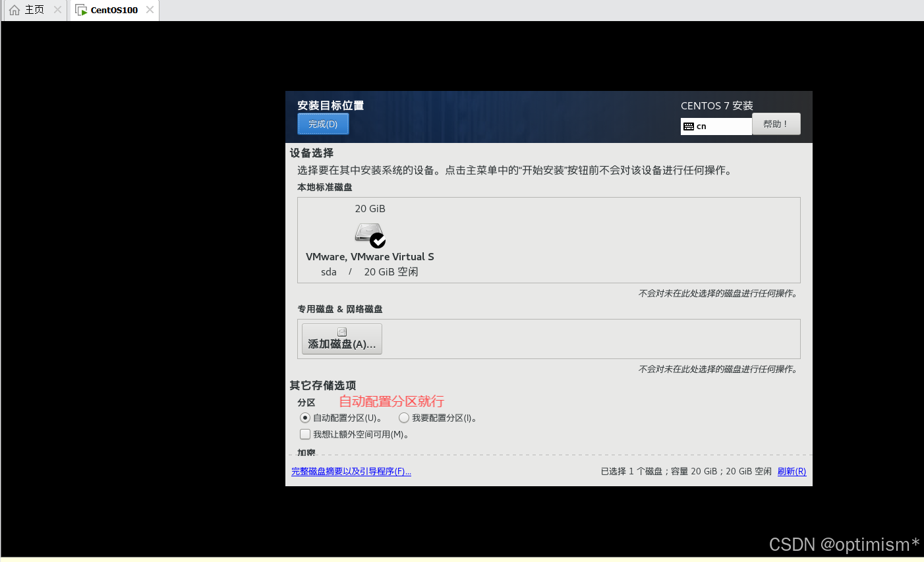Click the 其它存储选项 heading
The height and width of the screenshot is (562, 924).
323,385
